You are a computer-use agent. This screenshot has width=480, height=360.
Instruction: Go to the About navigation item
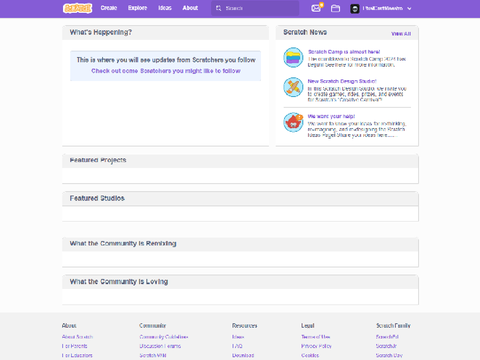click(x=190, y=8)
